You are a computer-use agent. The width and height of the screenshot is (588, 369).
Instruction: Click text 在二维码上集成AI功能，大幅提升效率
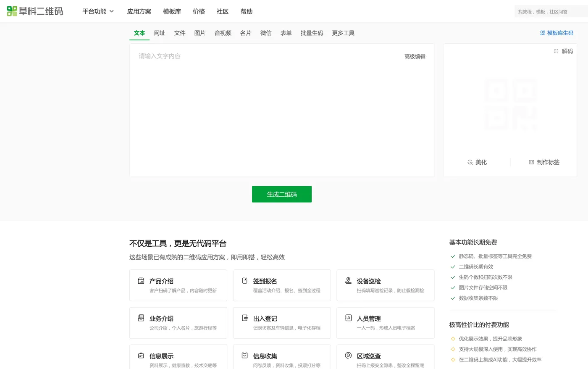coord(500,360)
